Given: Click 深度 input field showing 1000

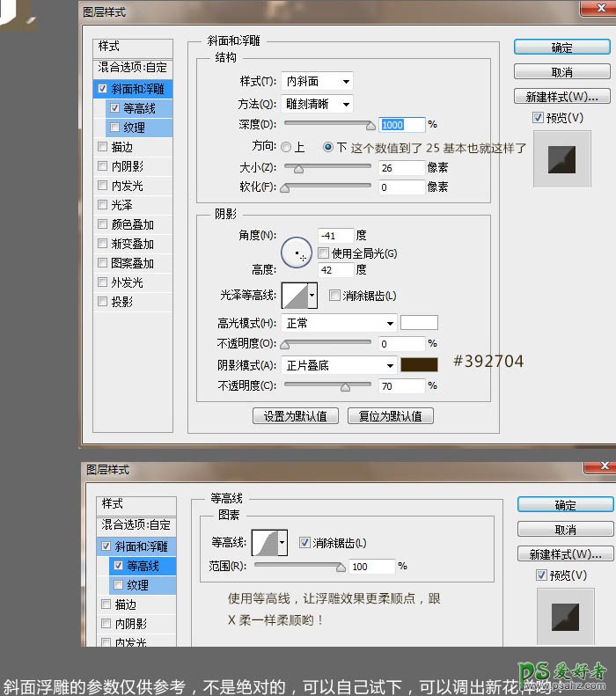Looking at the screenshot, I should pos(401,124).
